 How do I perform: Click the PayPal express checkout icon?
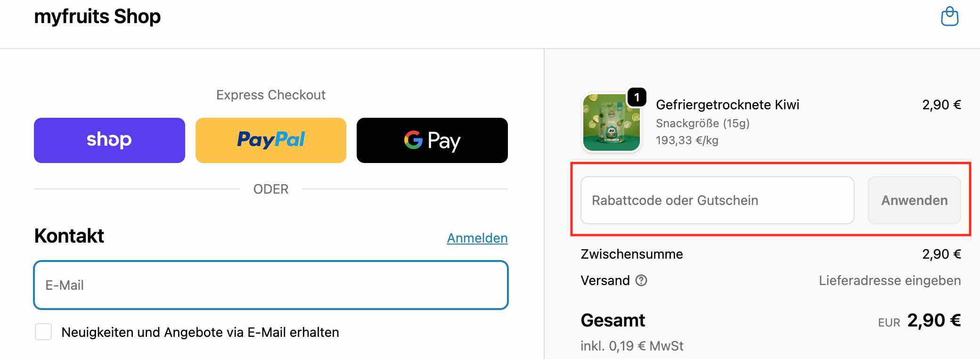(x=270, y=140)
